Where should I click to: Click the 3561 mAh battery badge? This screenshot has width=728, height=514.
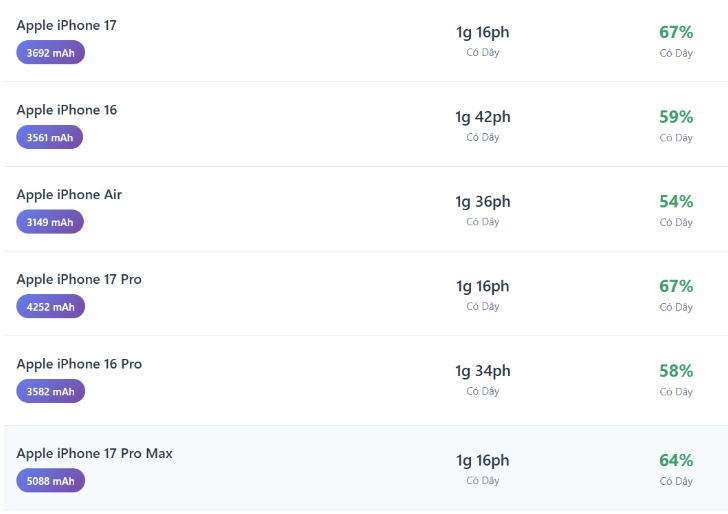point(50,137)
